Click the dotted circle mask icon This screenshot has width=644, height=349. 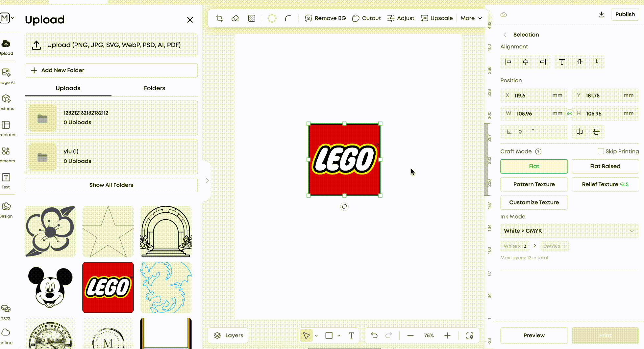(272, 18)
